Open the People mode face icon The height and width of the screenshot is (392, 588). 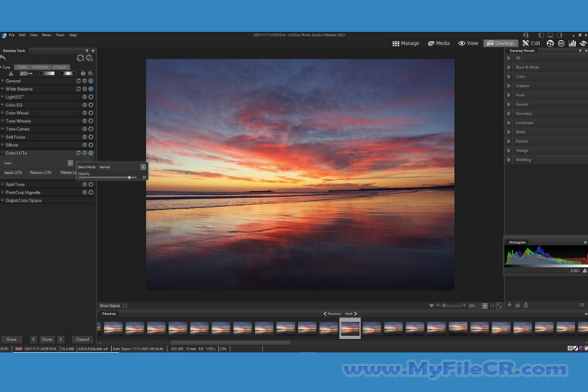(x=550, y=43)
